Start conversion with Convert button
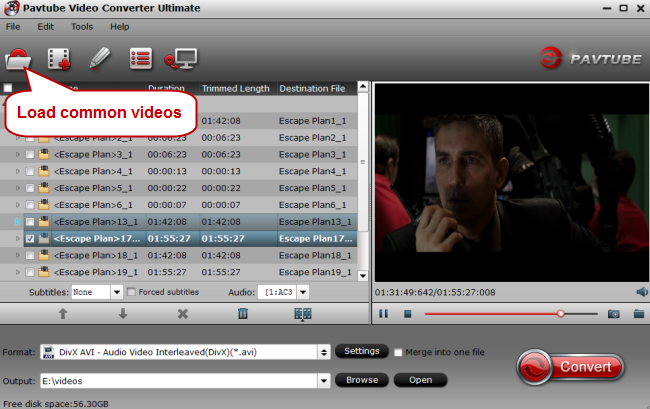This screenshot has height=409, width=650. [x=570, y=367]
